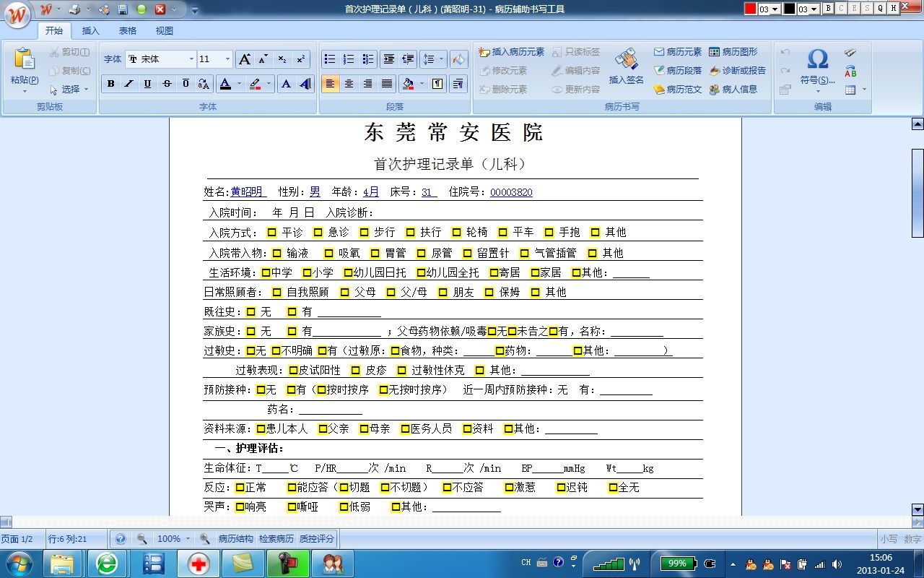Screen dimensions: 924x578
Task: Check the 父母 caregiver checkbox
Action: 344,292
